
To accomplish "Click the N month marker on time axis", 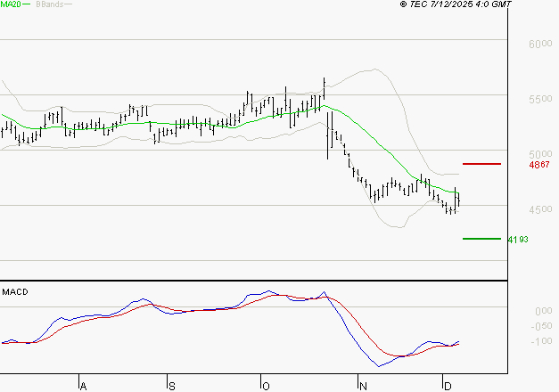I will [x=363, y=387].
